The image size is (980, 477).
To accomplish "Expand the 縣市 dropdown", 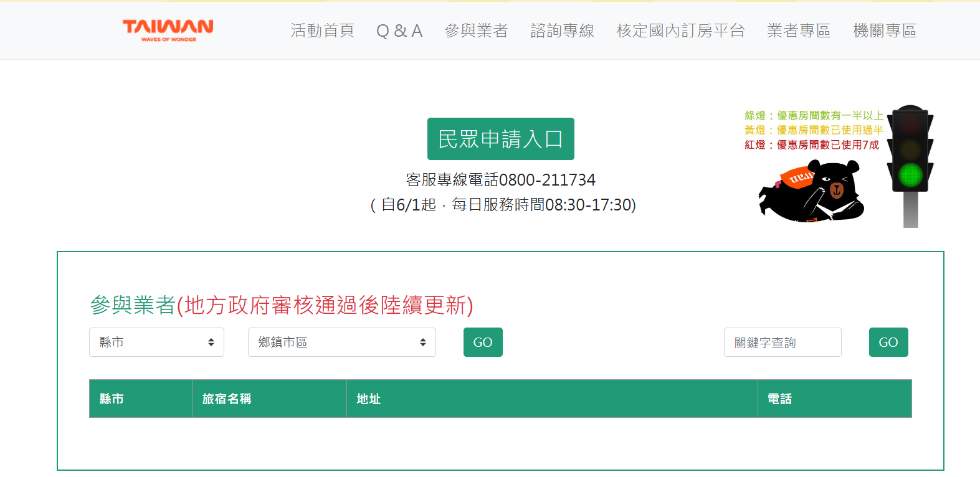I will (156, 342).
